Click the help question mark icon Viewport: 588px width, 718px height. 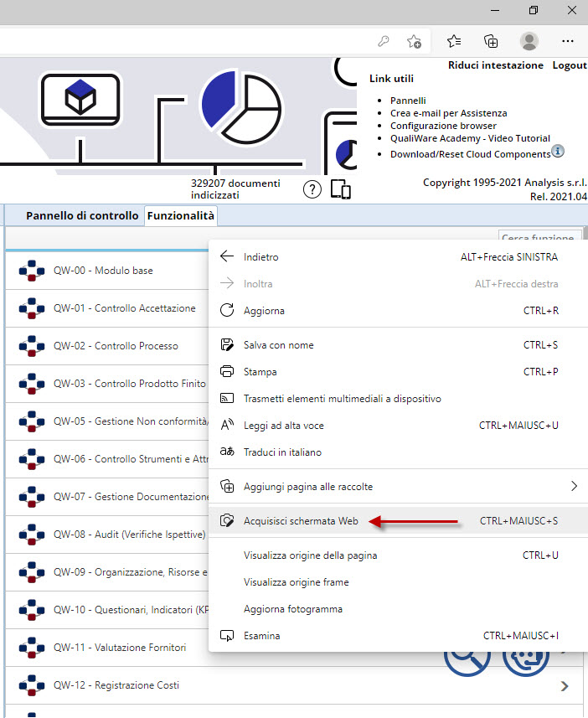tap(312, 189)
